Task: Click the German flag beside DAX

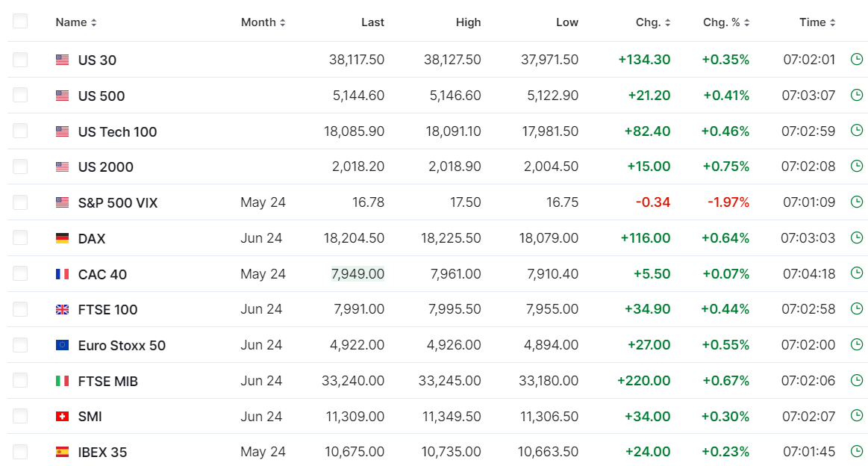Action: pos(62,238)
